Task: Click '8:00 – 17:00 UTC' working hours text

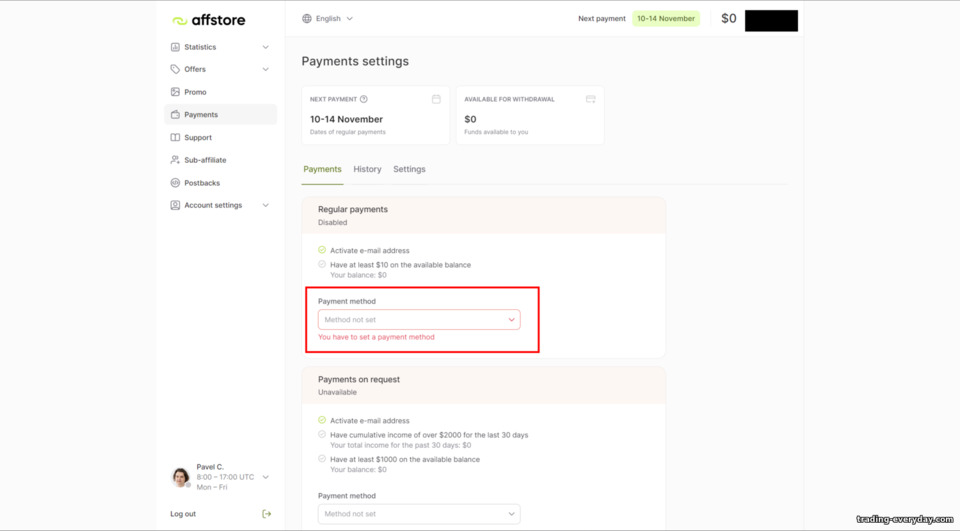Action: 225,477
